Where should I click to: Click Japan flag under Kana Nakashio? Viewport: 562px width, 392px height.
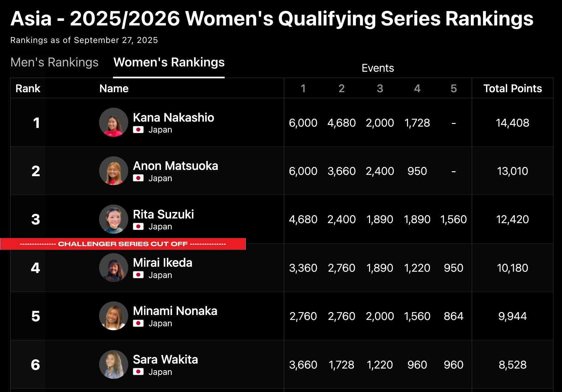tap(138, 130)
